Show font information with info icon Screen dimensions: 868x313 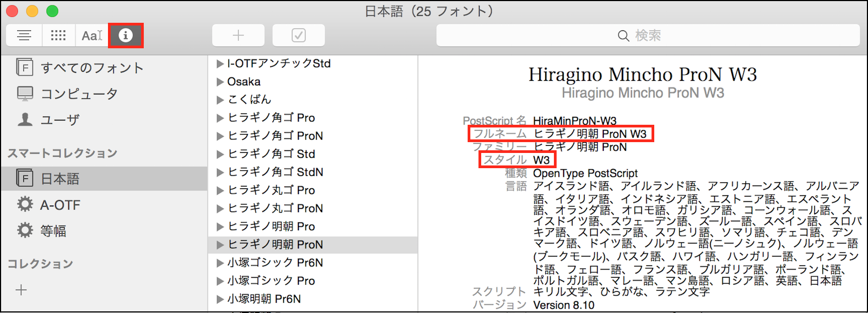[x=126, y=36]
